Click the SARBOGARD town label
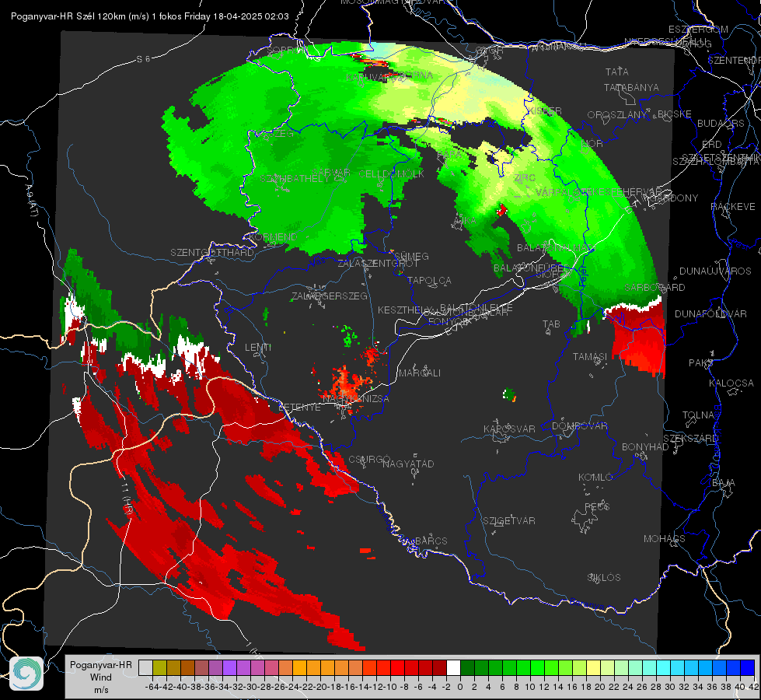Viewport: 761px width, 700px height. 655,288
